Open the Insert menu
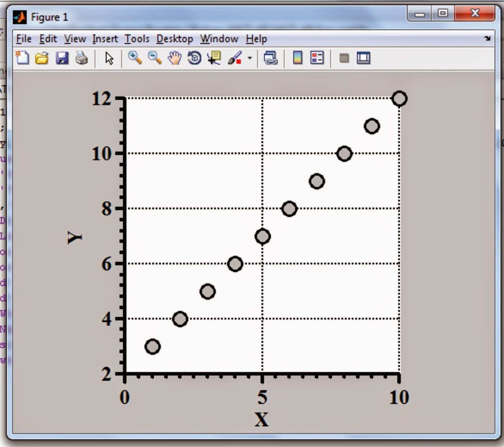This screenshot has width=504, height=447. click(x=105, y=39)
